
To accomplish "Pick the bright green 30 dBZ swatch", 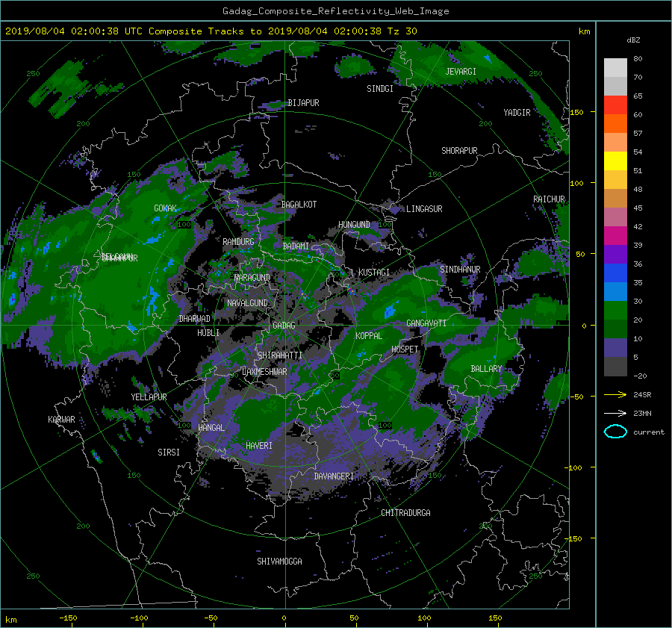I will (615, 310).
